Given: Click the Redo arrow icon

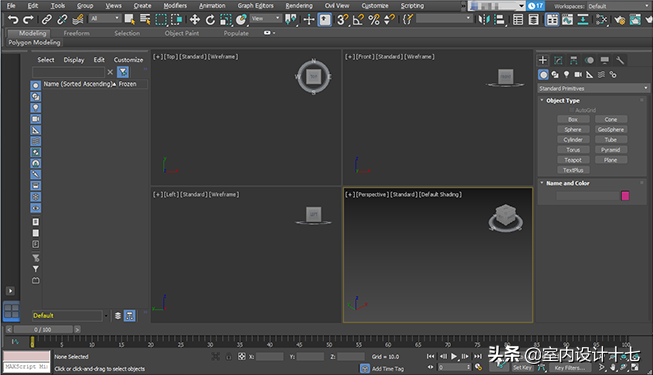Looking at the screenshot, I should coord(28,20).
